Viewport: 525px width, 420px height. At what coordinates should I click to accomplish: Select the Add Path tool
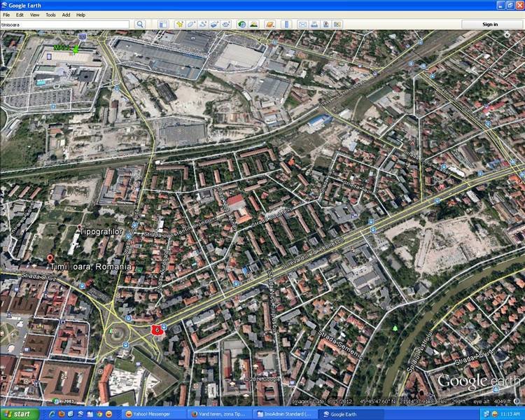click(203, 24)
